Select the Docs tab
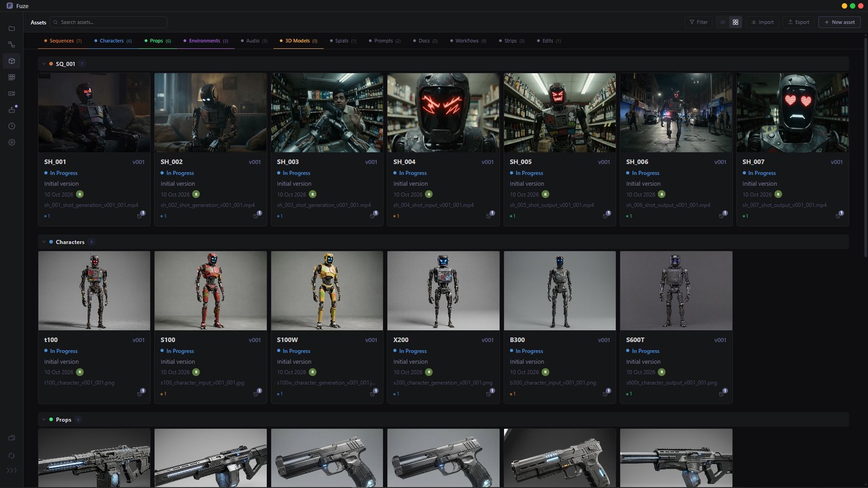 pyautogui.click(x=425, y=41)
